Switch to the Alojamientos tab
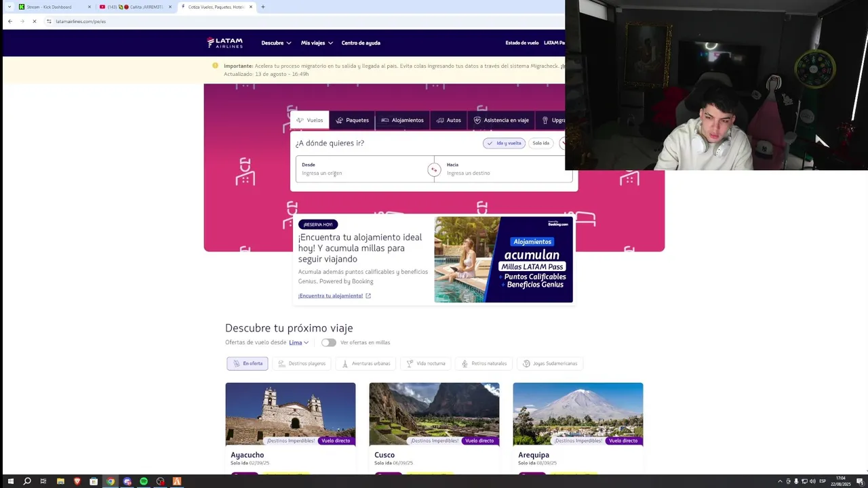 402,120
